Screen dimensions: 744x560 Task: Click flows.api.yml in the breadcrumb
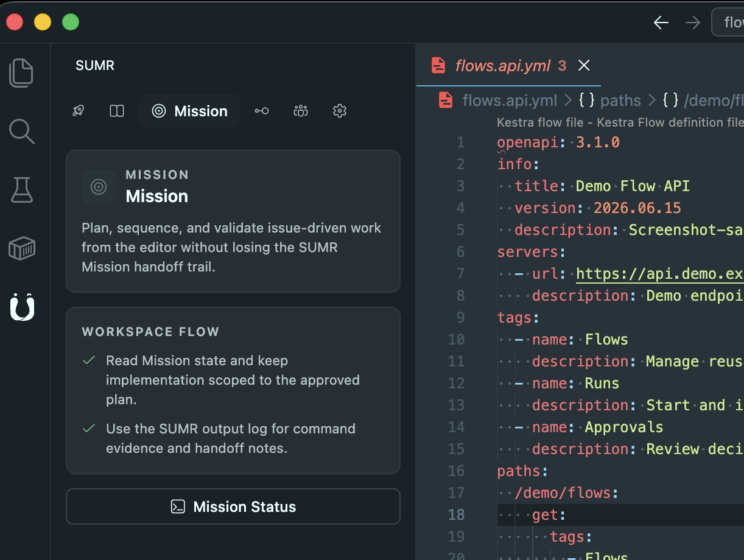tap(510, 100)
